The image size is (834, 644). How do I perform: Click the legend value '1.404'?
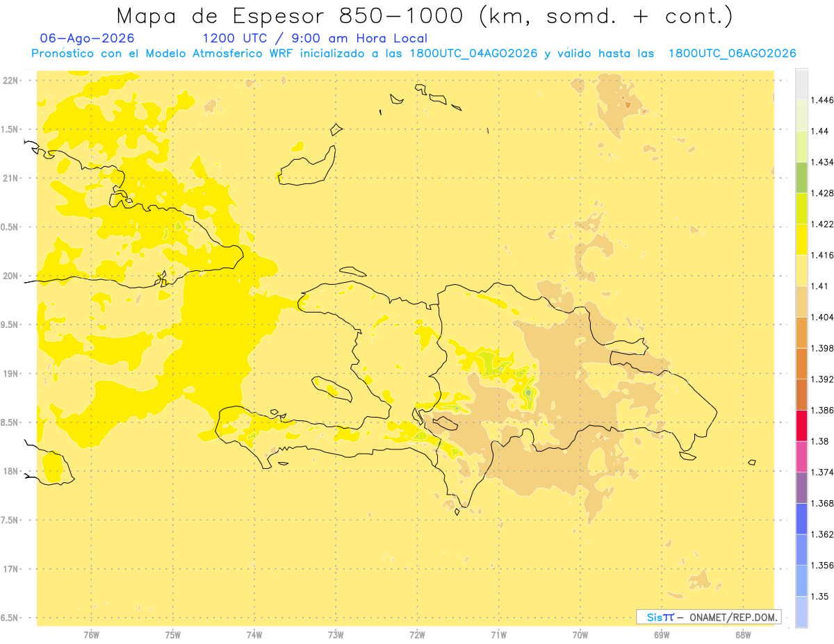(x=822, y=317)
